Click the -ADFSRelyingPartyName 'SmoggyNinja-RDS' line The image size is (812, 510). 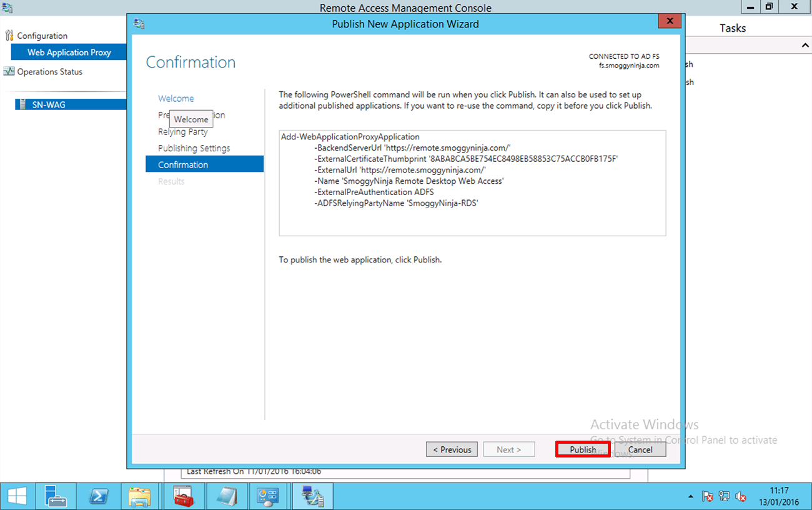click(x=397, y=203)
